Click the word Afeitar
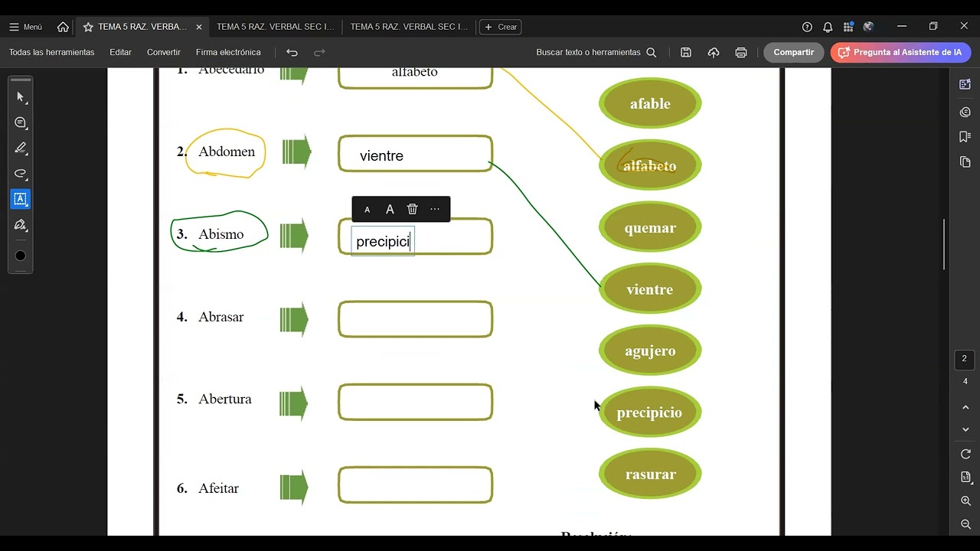 (219, 488)
